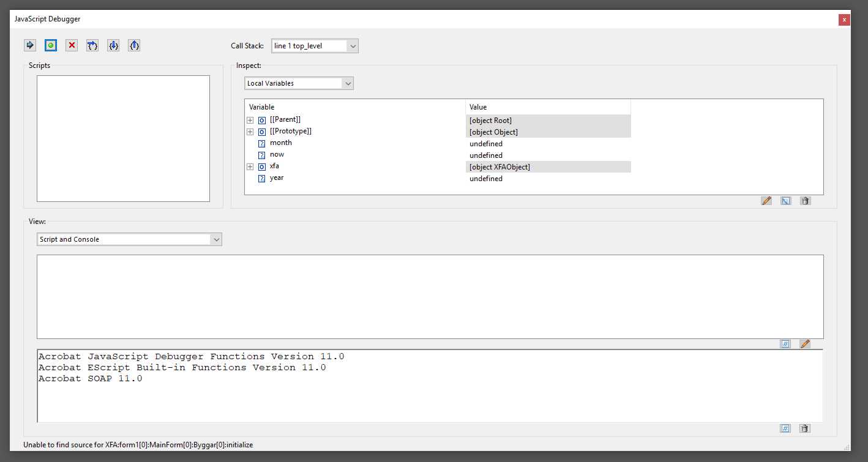Click the Variable column header

click(355, 107)
